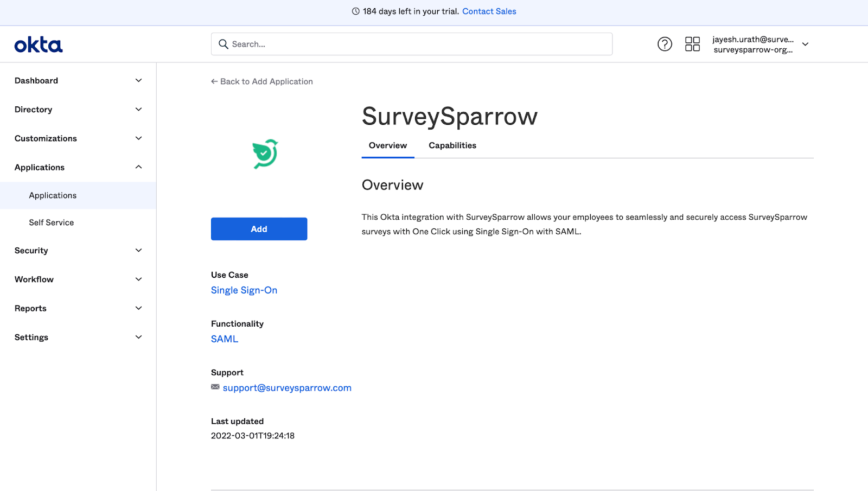Expand the Security menu chevron
The height and width of the screenshot is (491, 868).
click(x=138, y=250)
